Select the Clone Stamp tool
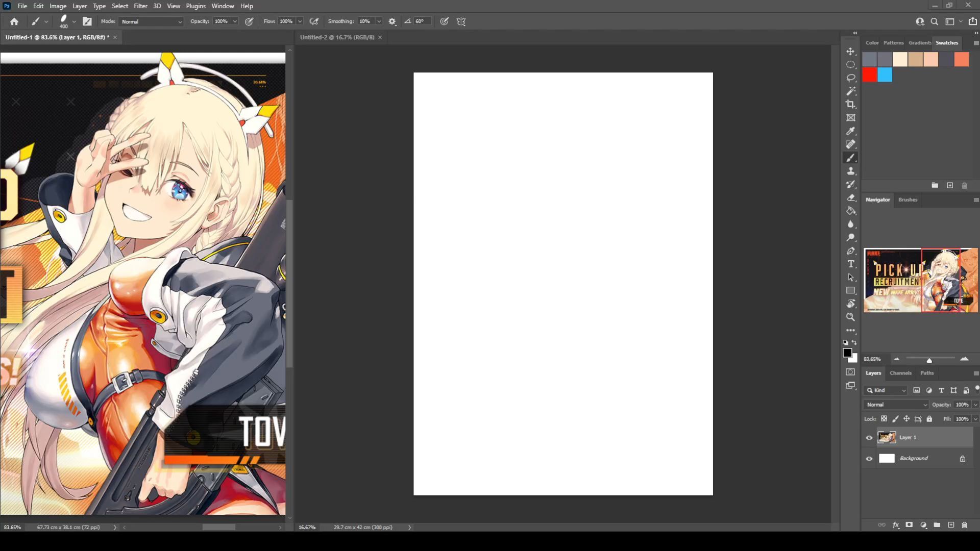980x551 pixels. point(850,171)
